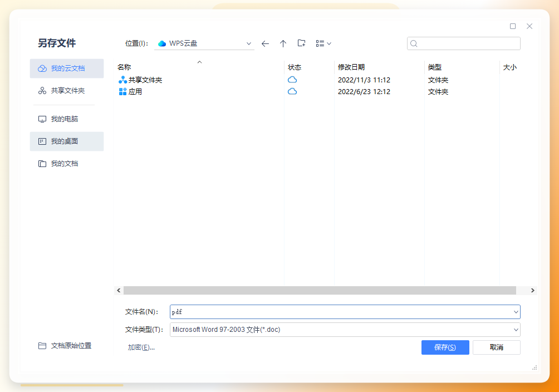Navigate up one folder level

[283, 43]
